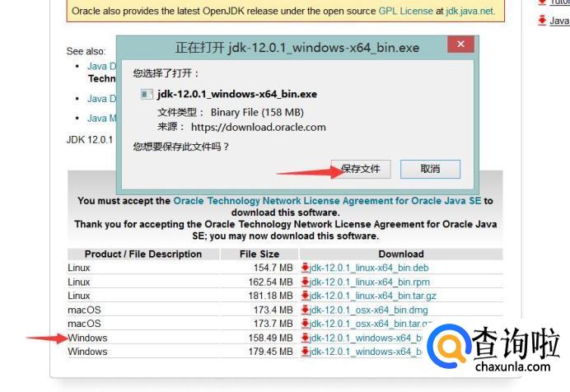Open the jdk.java.net link
Viewport: 570px width, 392px height.
tap(470, 11)
